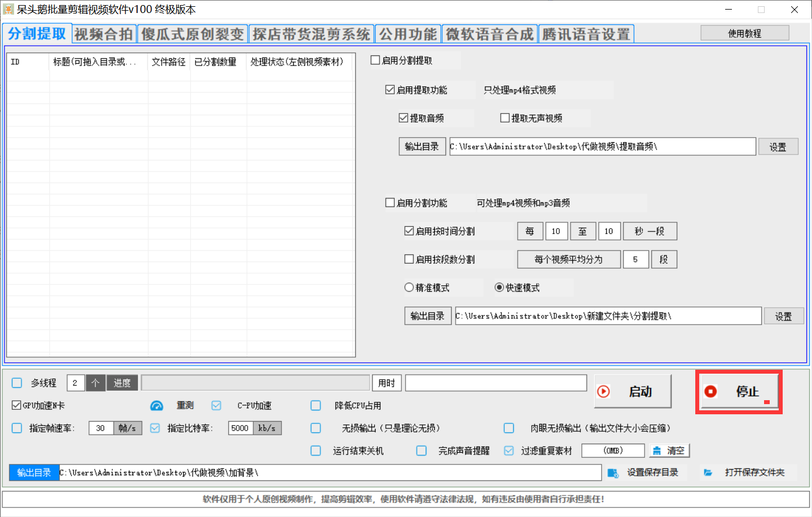812x517 pixels.
Task: Click the 文件路径 column header
Action: (169, 62)
